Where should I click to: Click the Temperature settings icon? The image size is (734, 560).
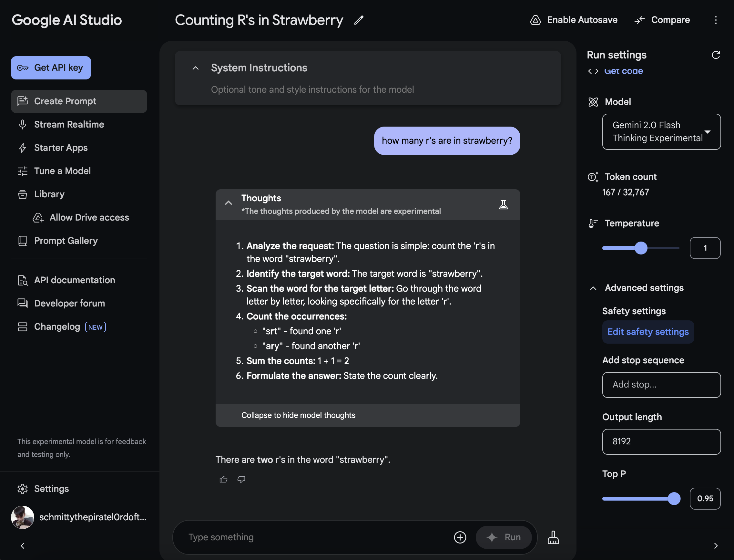[592, 223]
